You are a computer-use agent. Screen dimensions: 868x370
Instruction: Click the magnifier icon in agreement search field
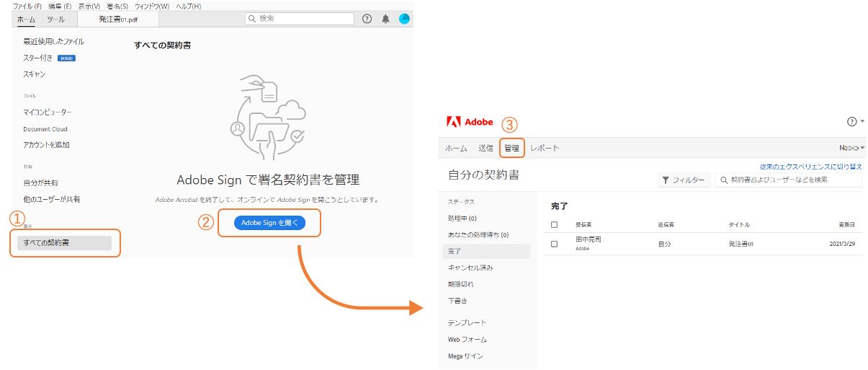coord(724,180)
